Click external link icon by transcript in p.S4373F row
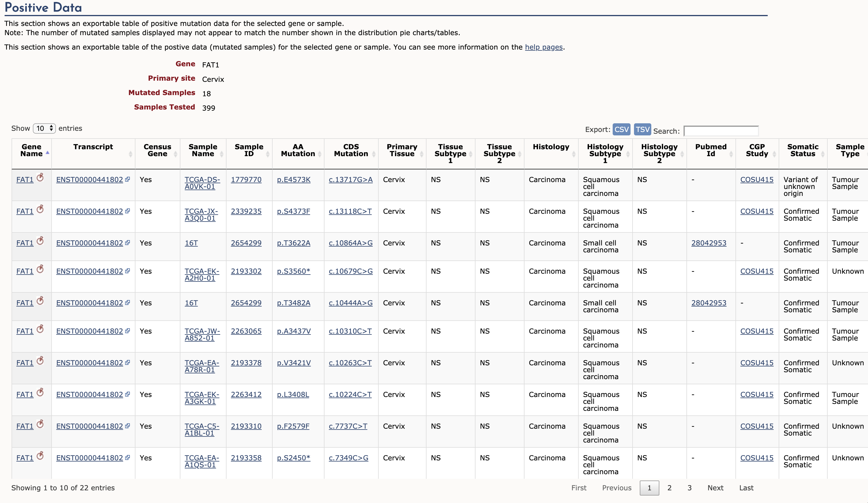The width and height of the screenshot is (868, 503). point(127,211)
